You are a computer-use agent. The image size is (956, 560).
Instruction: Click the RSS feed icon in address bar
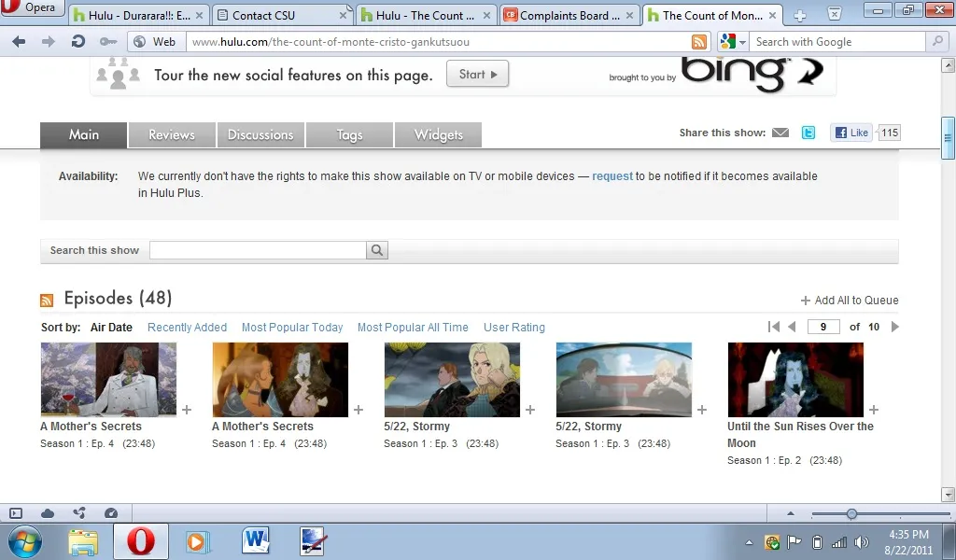698,42
